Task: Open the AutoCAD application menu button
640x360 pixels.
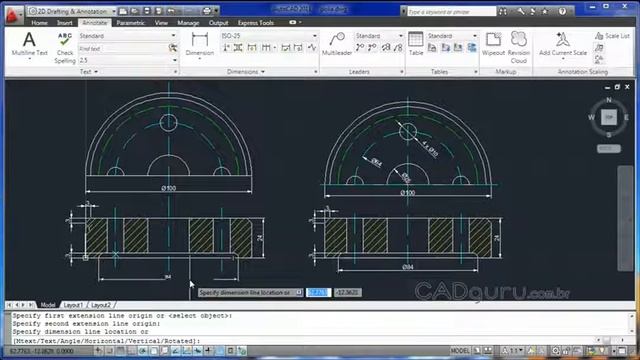Action: 13,15
